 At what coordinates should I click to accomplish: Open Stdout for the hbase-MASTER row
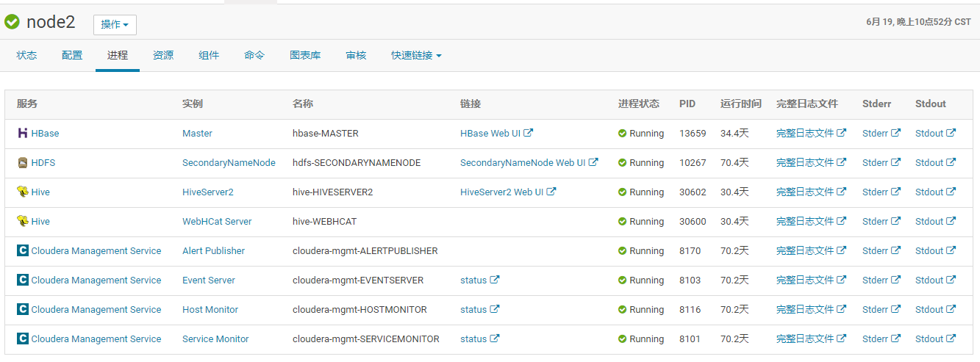pyautogui.click(x=935, y=134)
